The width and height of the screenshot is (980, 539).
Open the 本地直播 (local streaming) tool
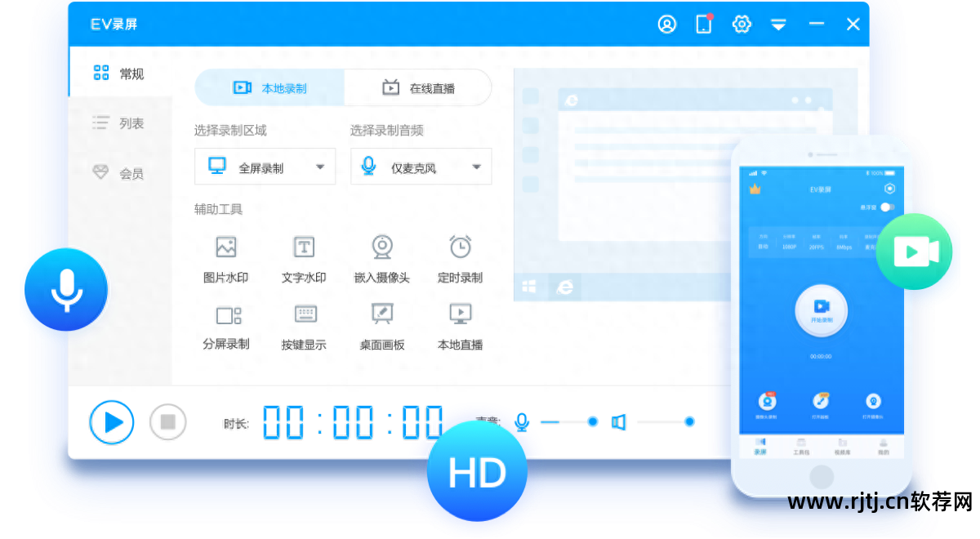(460, 323)
